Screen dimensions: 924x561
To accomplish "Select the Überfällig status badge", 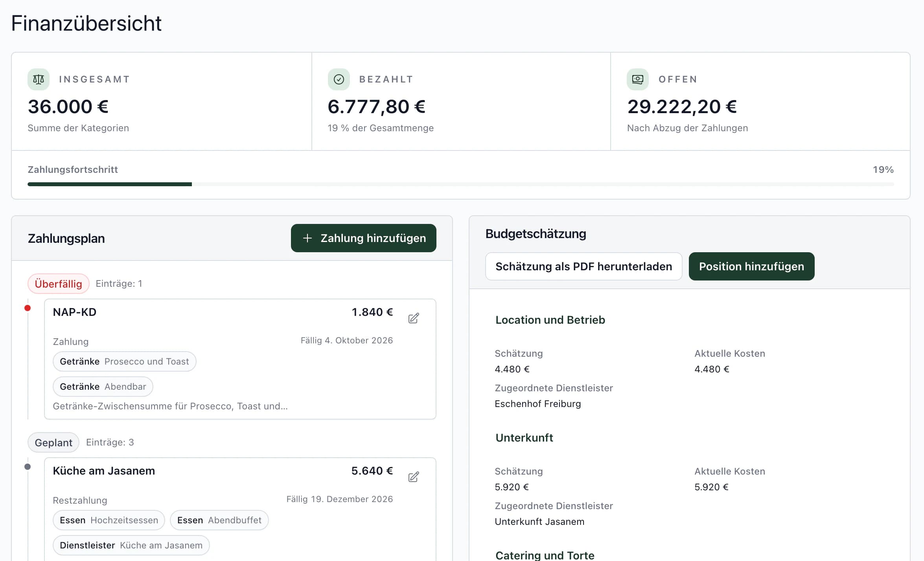I will (x=59, y=284).
